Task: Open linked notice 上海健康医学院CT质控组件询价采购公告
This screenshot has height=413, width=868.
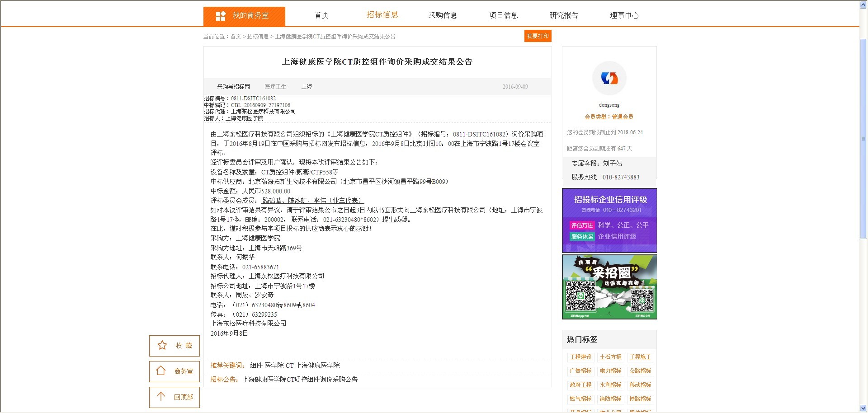Action: pos(300,380)
